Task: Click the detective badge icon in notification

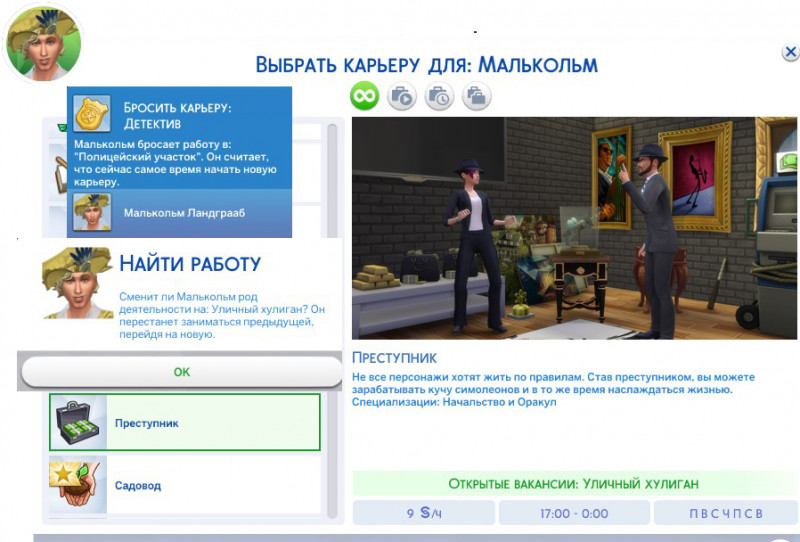Action: [92, 114]
